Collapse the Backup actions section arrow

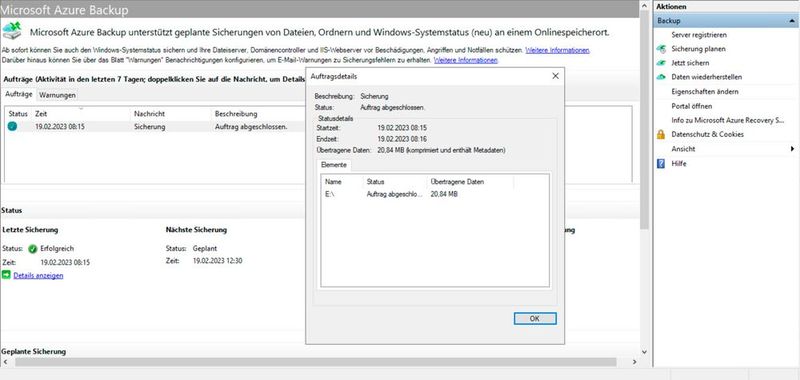791,21
